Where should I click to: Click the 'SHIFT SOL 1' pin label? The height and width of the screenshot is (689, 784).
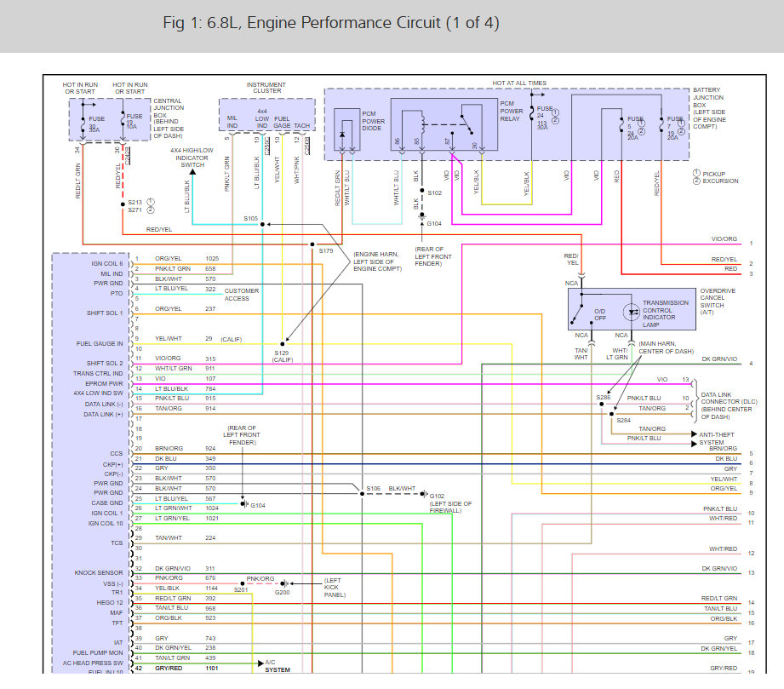(x=105, y=313)
